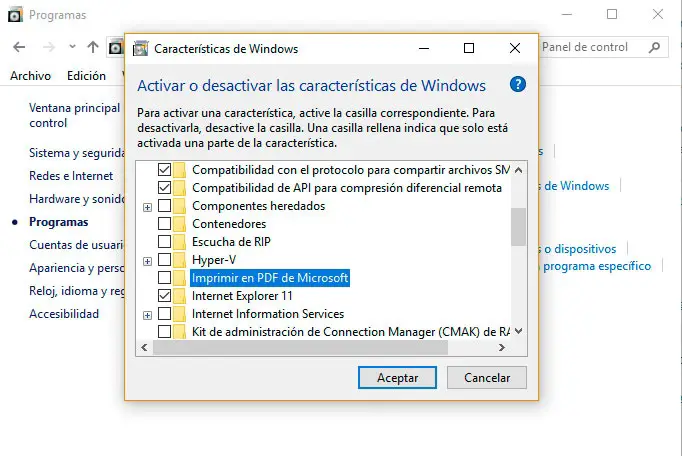
Task: Open Accesibilidad in the sidebar
Action: pos(64,314)
